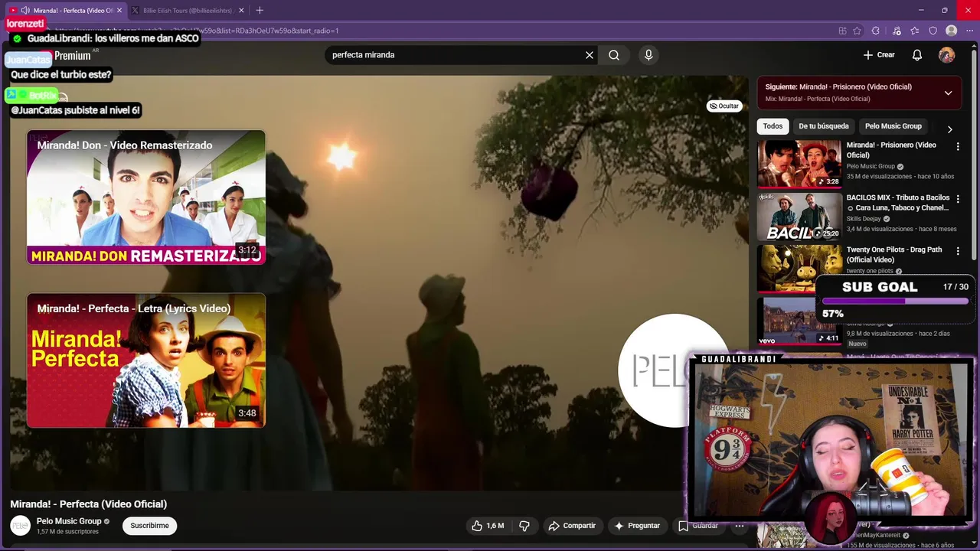Open the media control music note icon
Screen dimensions: 980x551
[x=897, y=31]
